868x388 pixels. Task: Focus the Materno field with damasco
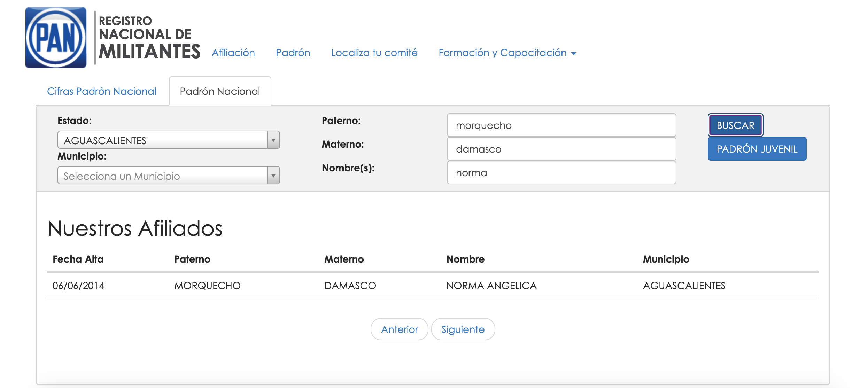561,149
